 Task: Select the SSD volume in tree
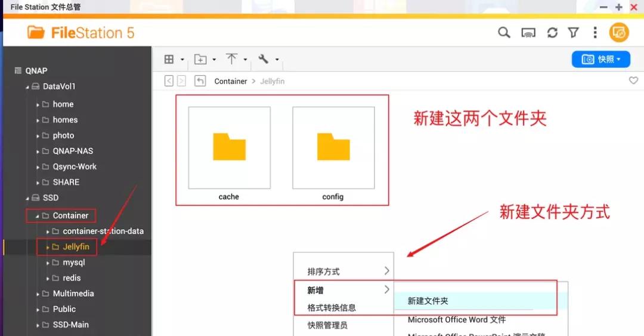51,198
